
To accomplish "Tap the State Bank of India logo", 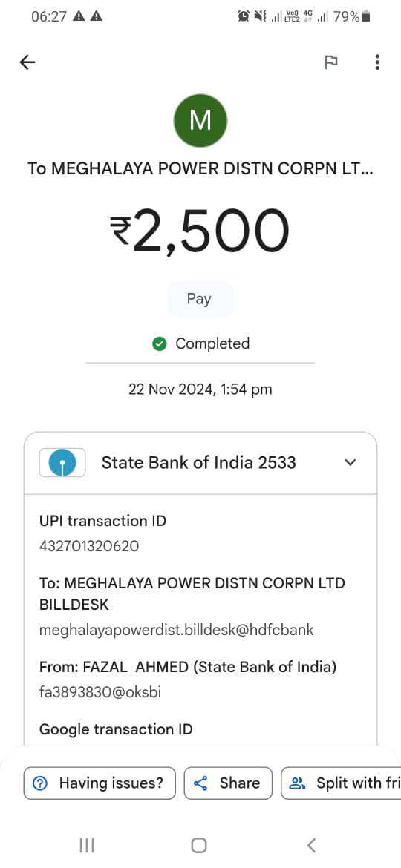I will [62, 462].
